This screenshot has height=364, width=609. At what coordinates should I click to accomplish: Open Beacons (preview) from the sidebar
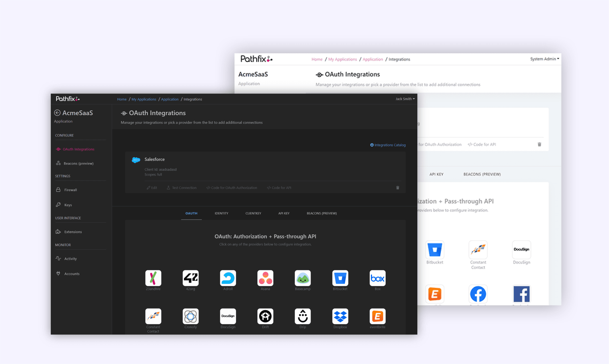click(78, 163)
